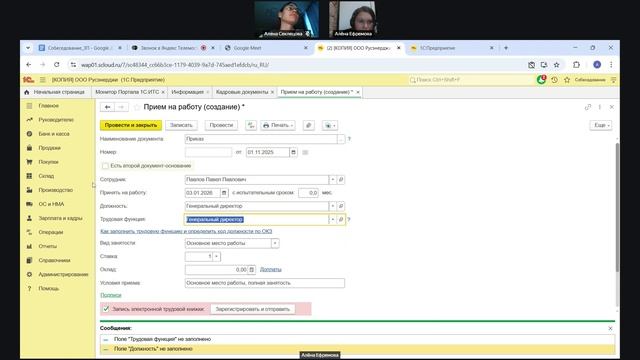Expand the Печать dropdown

click(x=278, y=125)
